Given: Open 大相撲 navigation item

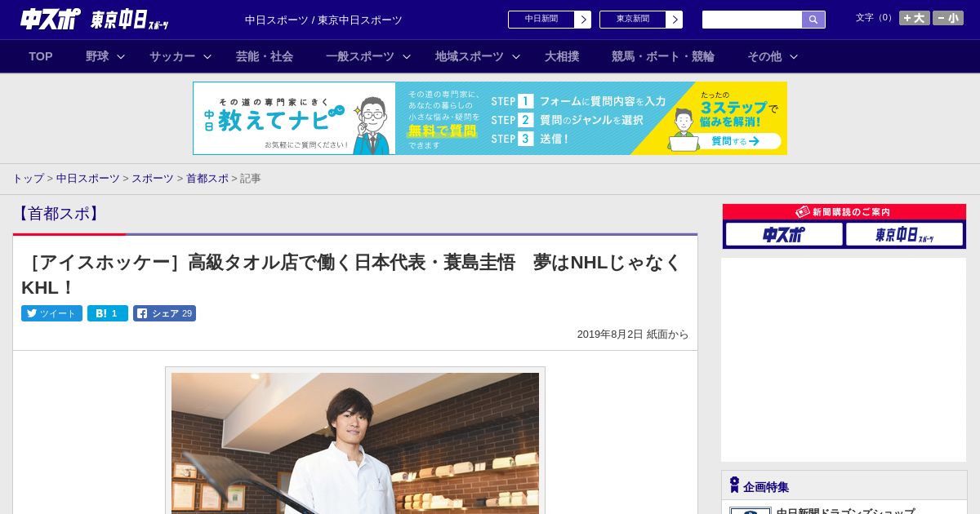Looking at the screenshot, I should 562,56.
